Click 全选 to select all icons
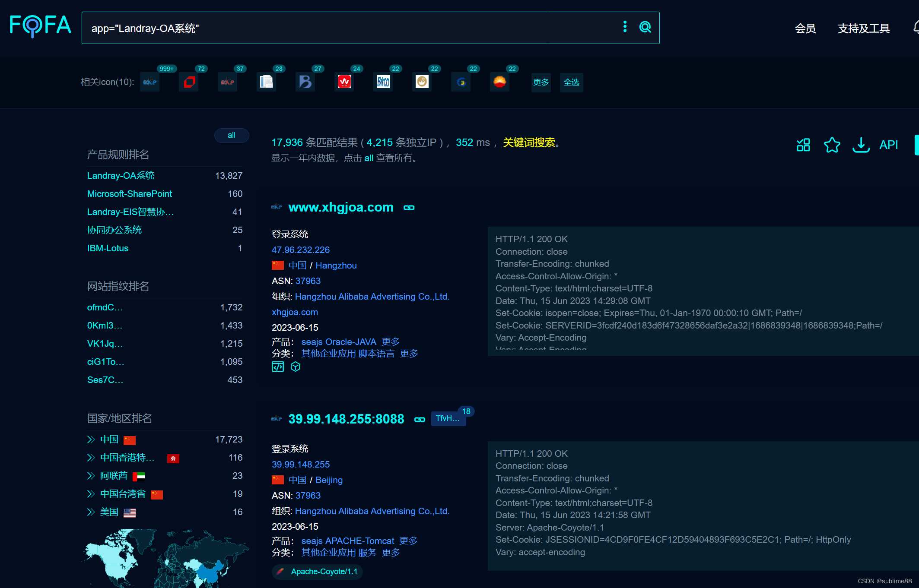919x588 pixels. pyautogui.click(x=571, y=82)
